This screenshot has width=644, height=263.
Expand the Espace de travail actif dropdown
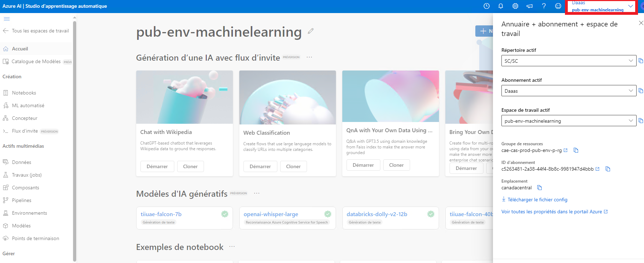(568, 121)
